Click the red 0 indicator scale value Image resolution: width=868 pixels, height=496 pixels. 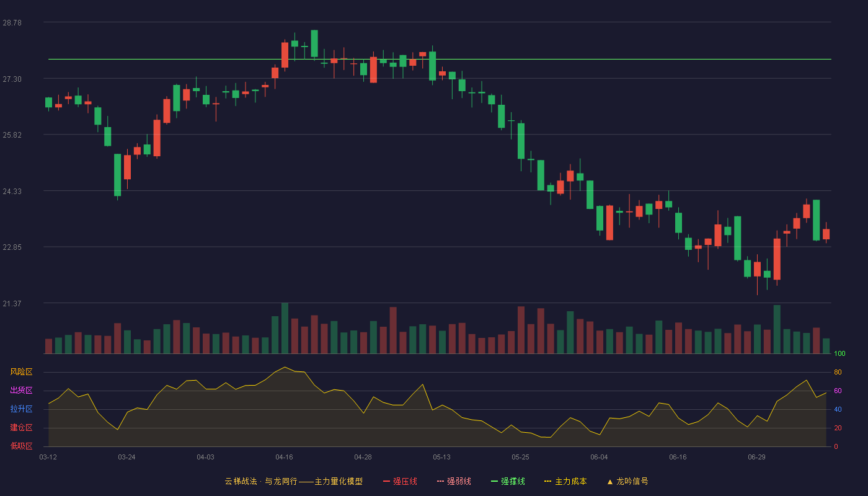click(836, 446)
